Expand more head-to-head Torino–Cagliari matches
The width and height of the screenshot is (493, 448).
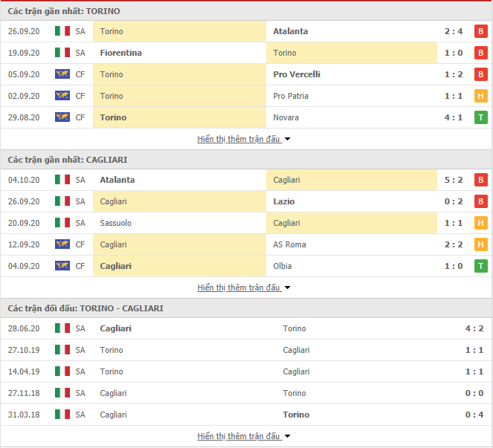(244, 436)
